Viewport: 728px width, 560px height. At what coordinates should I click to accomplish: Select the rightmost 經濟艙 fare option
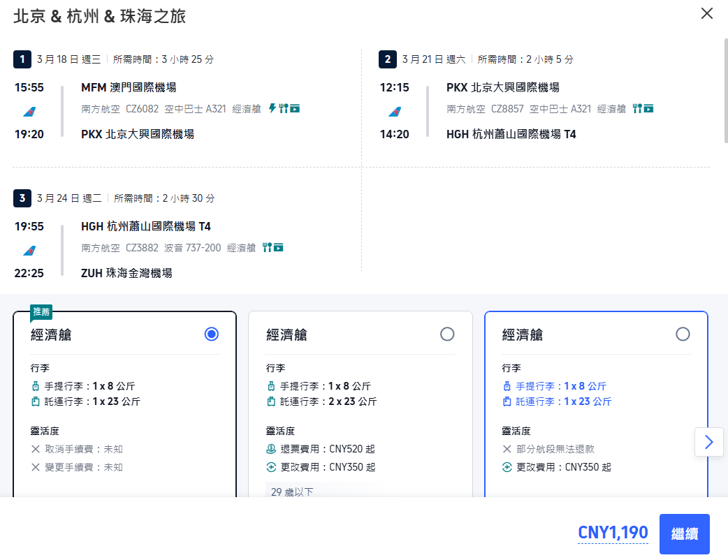click(683, 334)
